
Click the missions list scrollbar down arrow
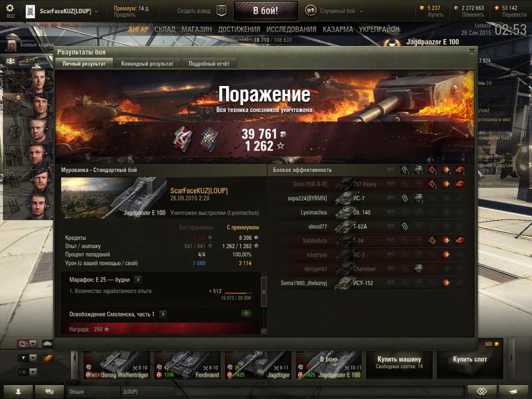(264, 331)
